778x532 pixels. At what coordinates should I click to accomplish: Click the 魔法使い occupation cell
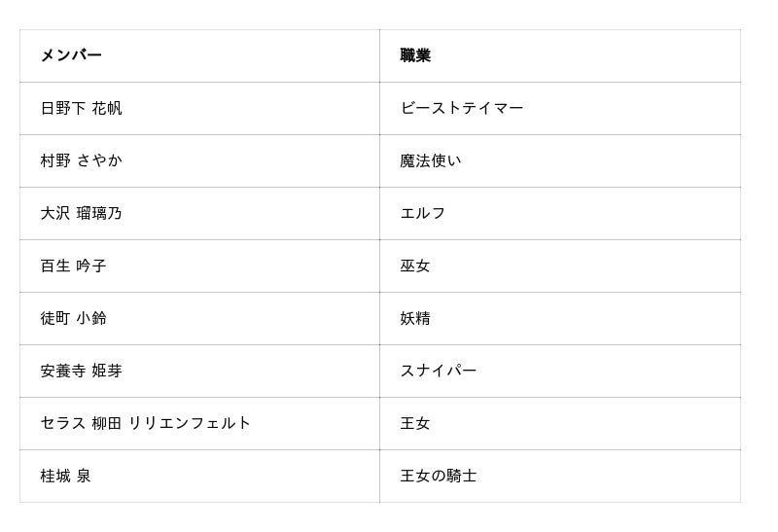tap(431, 160)
